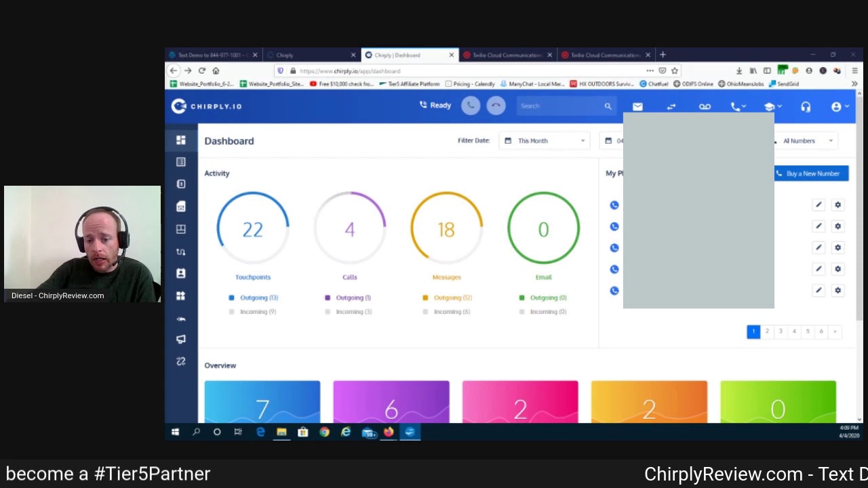The image size is (868, 488).
Task: Go to page 6 of phone numbers
Action: point(821,331)
